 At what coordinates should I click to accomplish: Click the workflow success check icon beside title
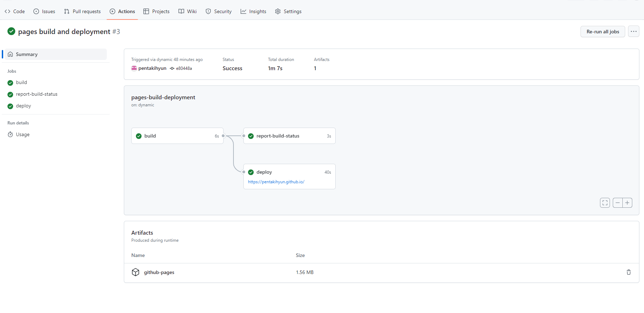click(11, 31)
